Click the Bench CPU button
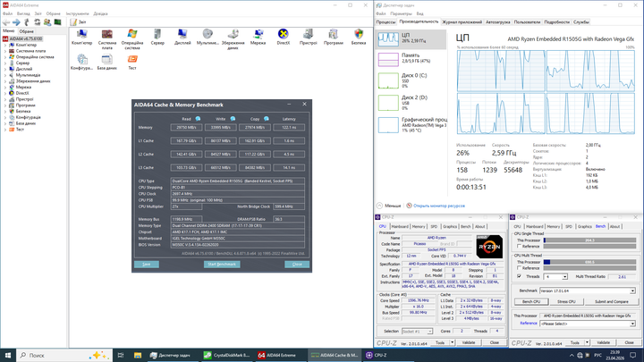Viewport: 644px width, 362px height. (531, 302)
